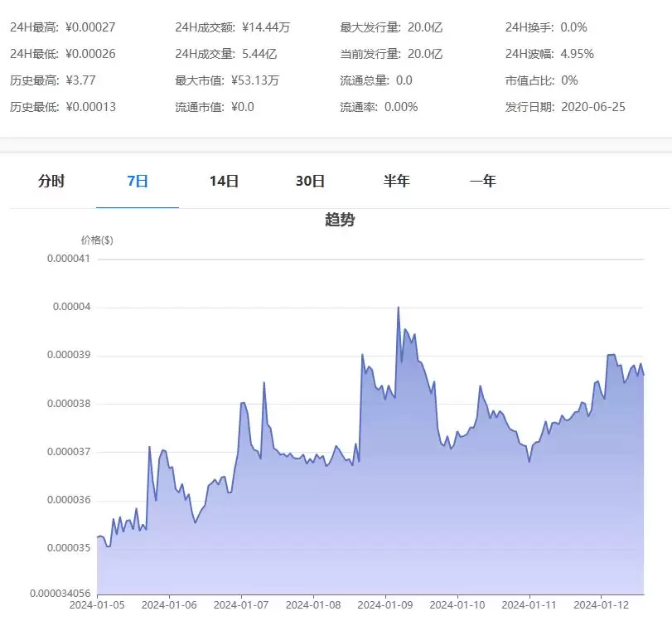
Task: Click the 2024-01-09 date label
Action: [385, 604]
